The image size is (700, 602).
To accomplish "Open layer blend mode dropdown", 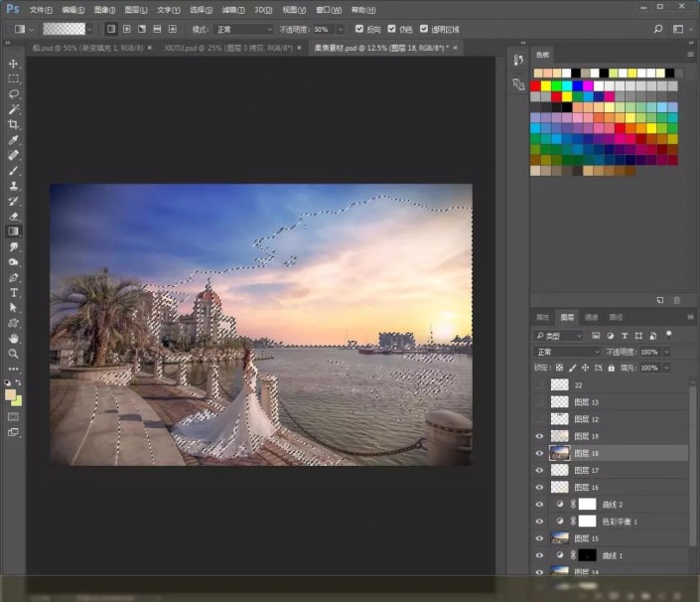I will pyautogui.click(x=567, y=352).
